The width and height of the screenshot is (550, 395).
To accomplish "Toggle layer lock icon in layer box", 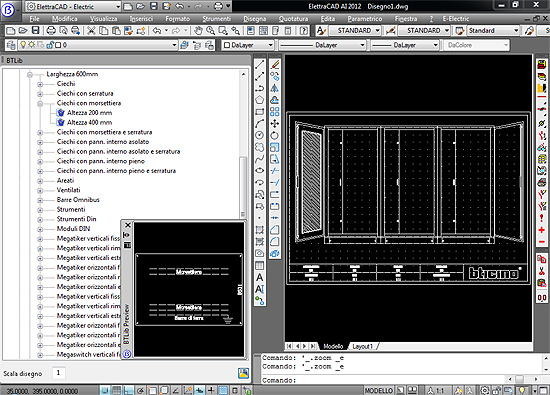I will [x=51, y=45].
